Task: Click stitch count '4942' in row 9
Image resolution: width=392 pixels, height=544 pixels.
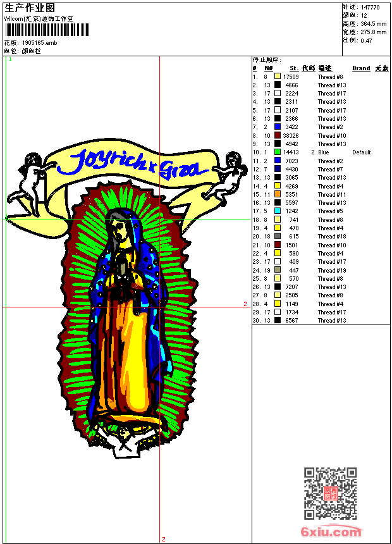Action: coord(291,144)
